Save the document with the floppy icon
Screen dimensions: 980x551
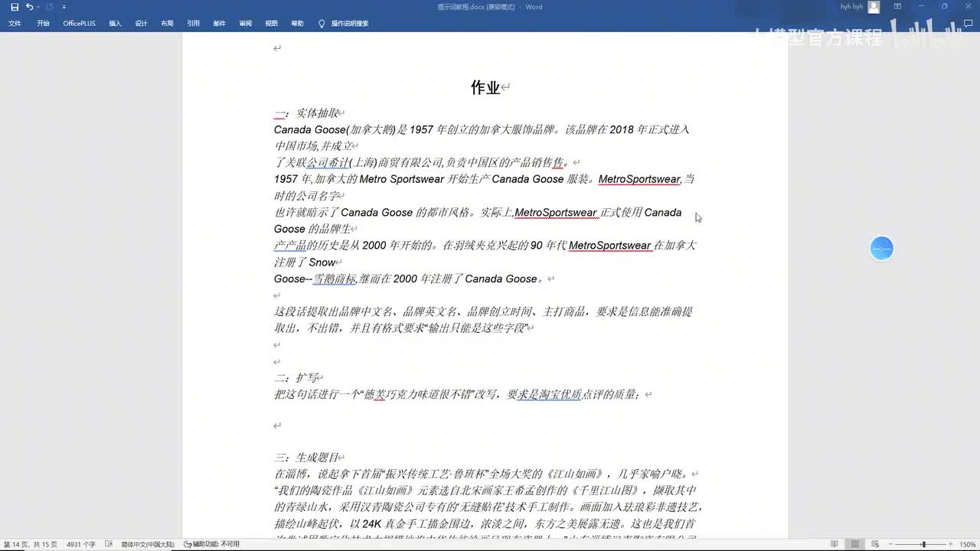(x=15, y=7)
